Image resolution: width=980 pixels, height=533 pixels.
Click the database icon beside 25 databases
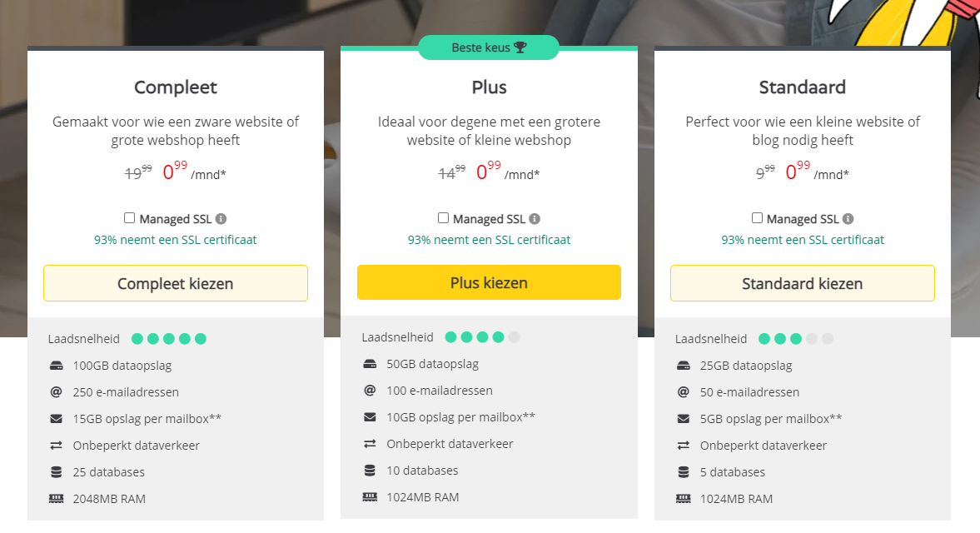pyautogui.click(x=57, y=472)
